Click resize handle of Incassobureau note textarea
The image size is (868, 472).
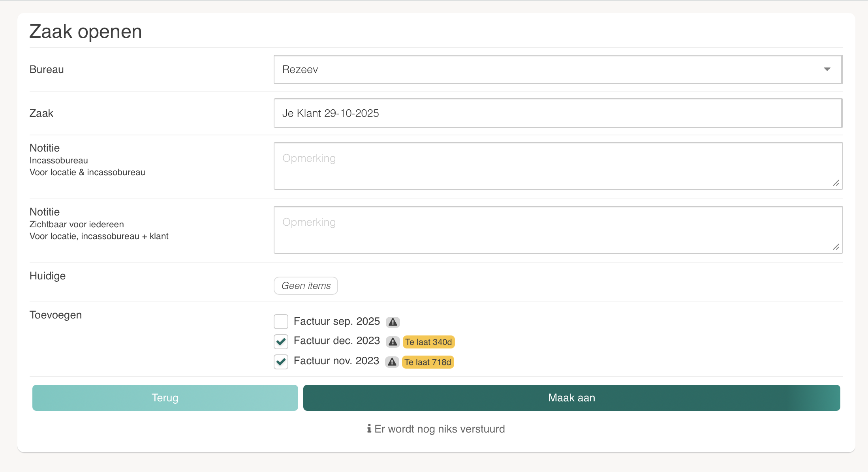pyautogui.click(x=836, y=183)
